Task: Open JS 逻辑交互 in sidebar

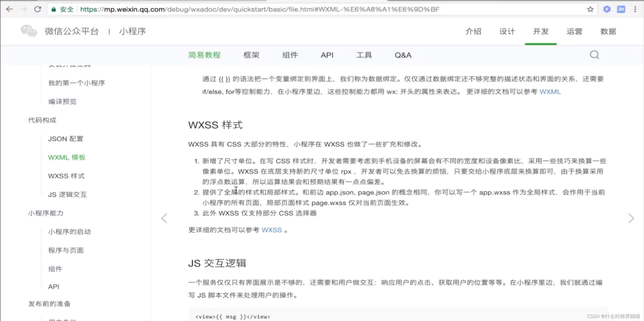Action: tap(67, 194)
